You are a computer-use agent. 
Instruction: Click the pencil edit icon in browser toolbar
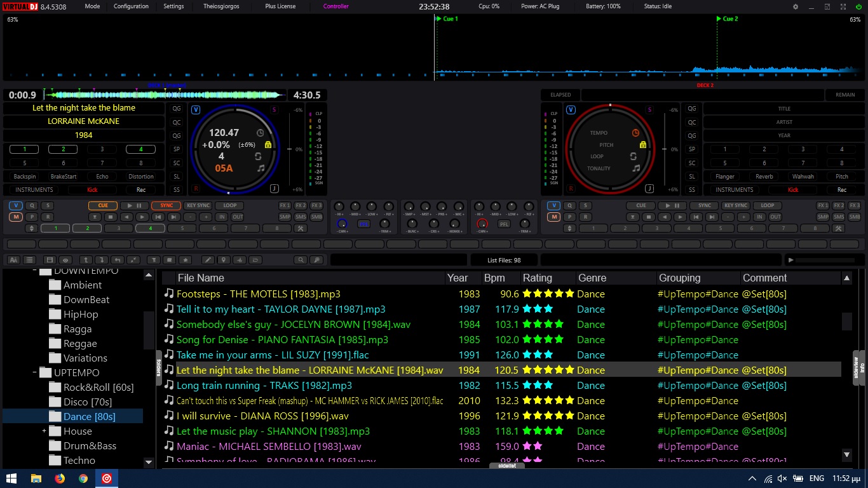click(207, 260)
